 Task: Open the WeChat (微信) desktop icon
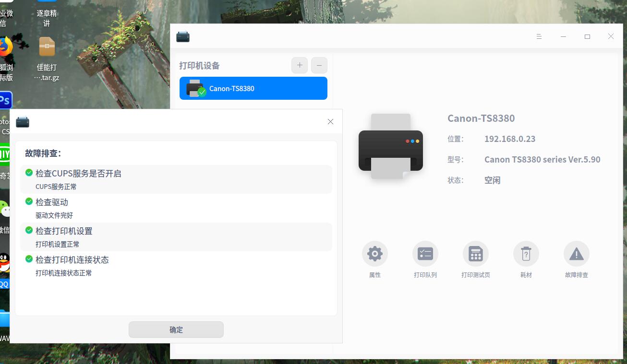click(x=5, y=209)
